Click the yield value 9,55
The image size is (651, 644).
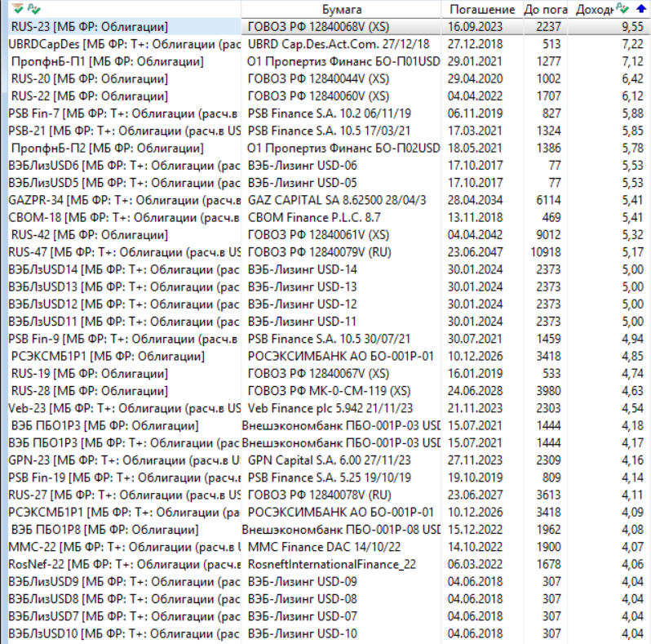tap(631, 26)
